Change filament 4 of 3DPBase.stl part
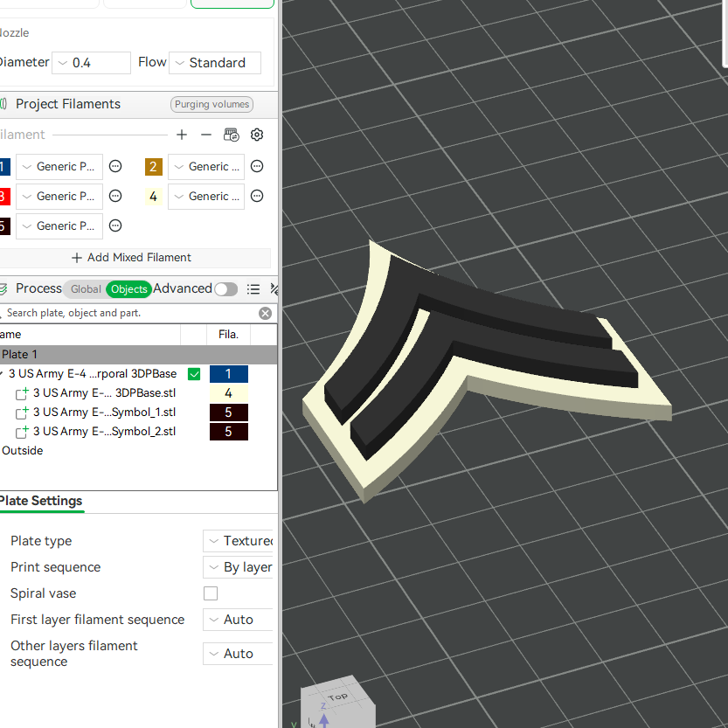728x728 pixels. pyautogui.click(x=228, y=393)
